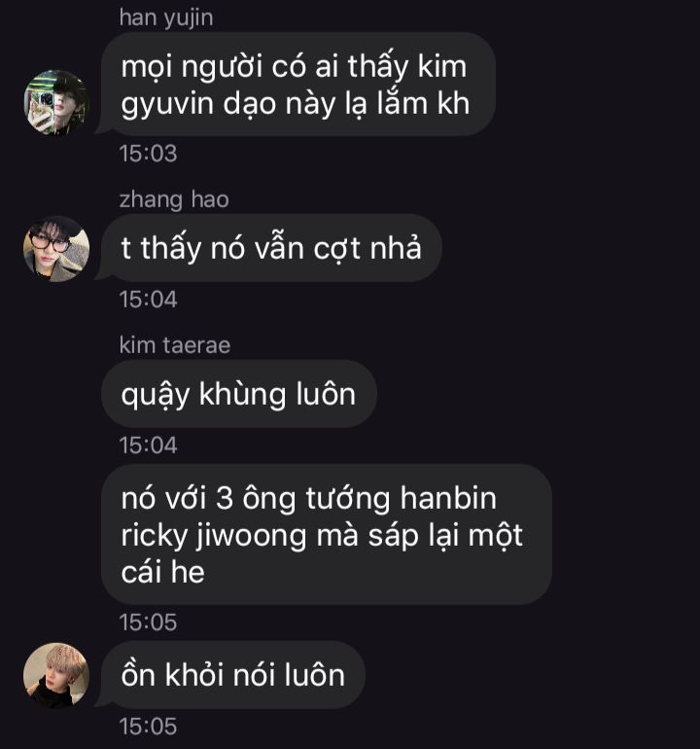
Task: Select the message 't thấy nó vẫn cợt nhả'
Action: pyautogui.click(x=271, y=248)
